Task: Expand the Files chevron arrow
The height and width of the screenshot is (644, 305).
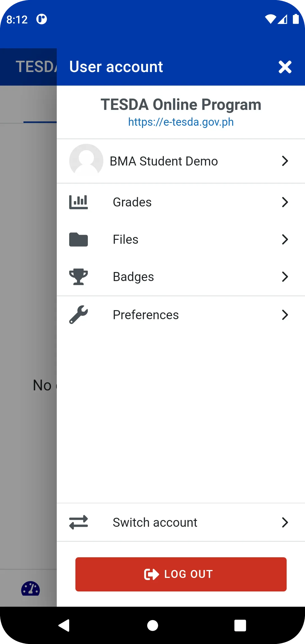Action: (x=285, y=240)
